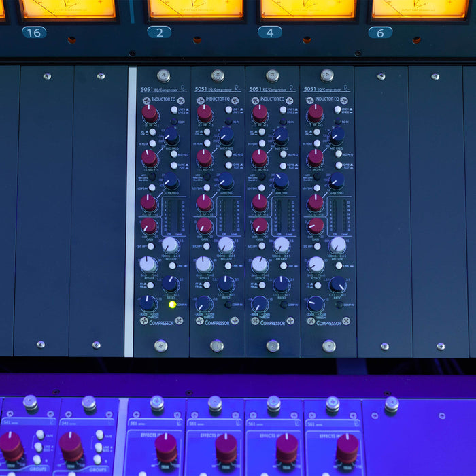This screenshot has height=476, width=476.
Task: Switch FF/FB mode on fourth 5051 module
Action: click(318, 286)
